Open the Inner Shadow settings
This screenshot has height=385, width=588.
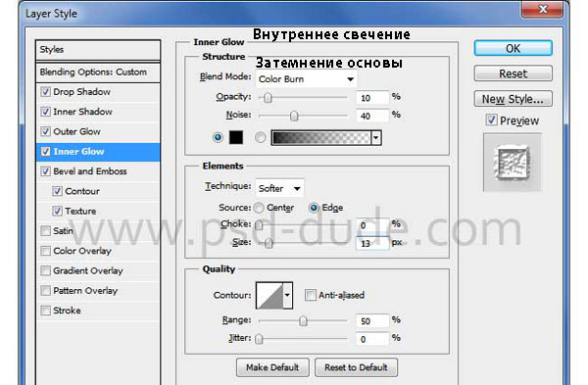tap(83, 112)
